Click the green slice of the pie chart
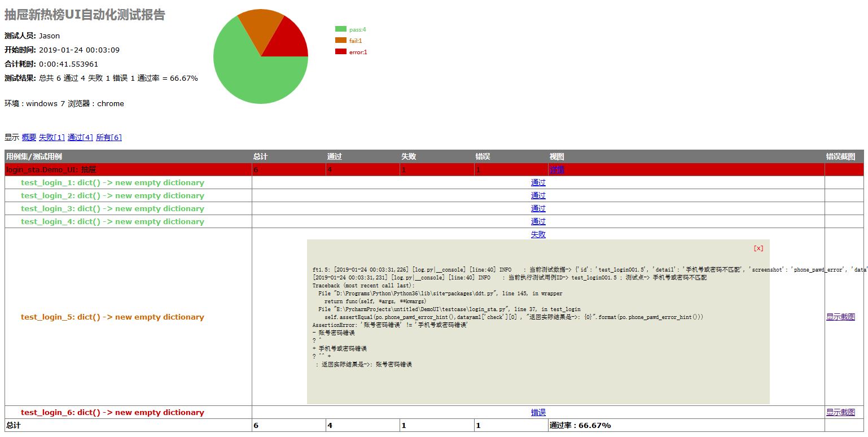868x437 pixels. (x=254, y=79)
